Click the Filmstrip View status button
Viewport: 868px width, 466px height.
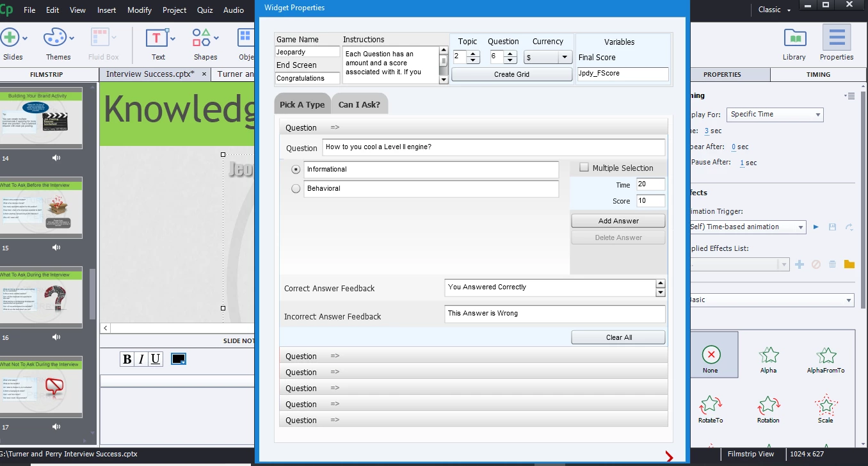coord(751,454)
